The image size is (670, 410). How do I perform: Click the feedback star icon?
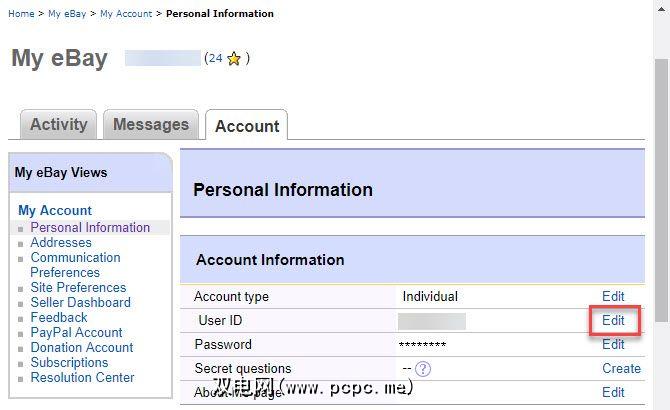[x=234, y=59]
